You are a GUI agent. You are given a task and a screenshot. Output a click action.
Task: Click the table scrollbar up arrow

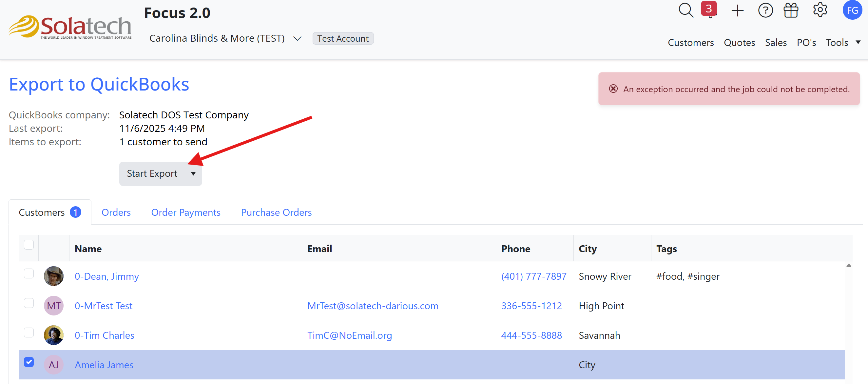point(848,265)
